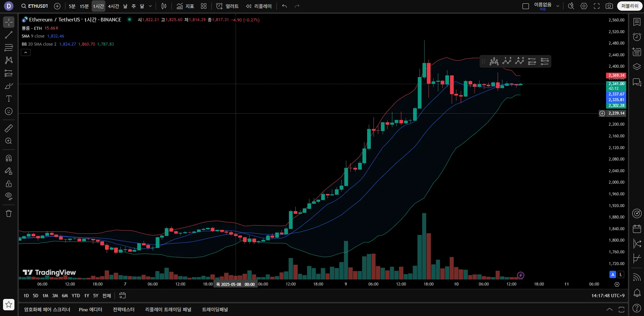This screenshot has height=316, width=644.
Task: Select the text annotation tool
Action: coord(9,99)
